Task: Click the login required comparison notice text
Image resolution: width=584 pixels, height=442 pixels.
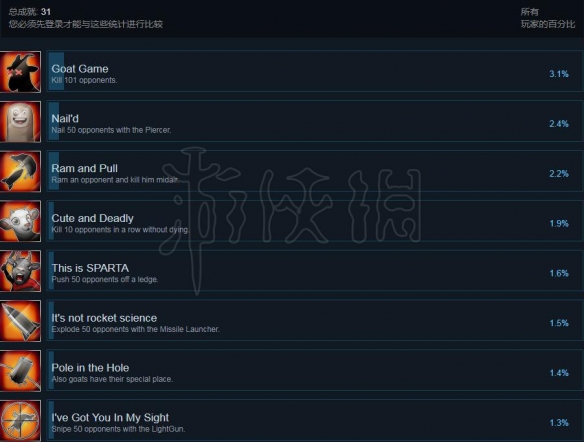Action: [86, 24]
